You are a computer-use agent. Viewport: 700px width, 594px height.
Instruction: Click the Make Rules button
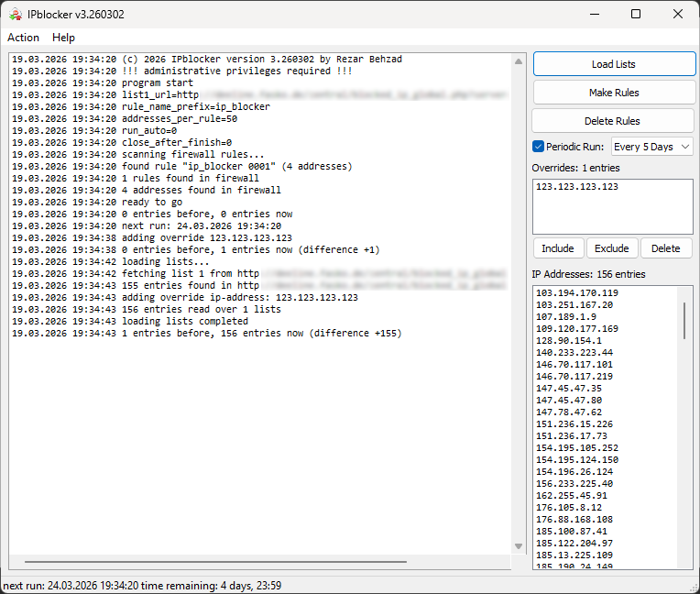point(614,93)
